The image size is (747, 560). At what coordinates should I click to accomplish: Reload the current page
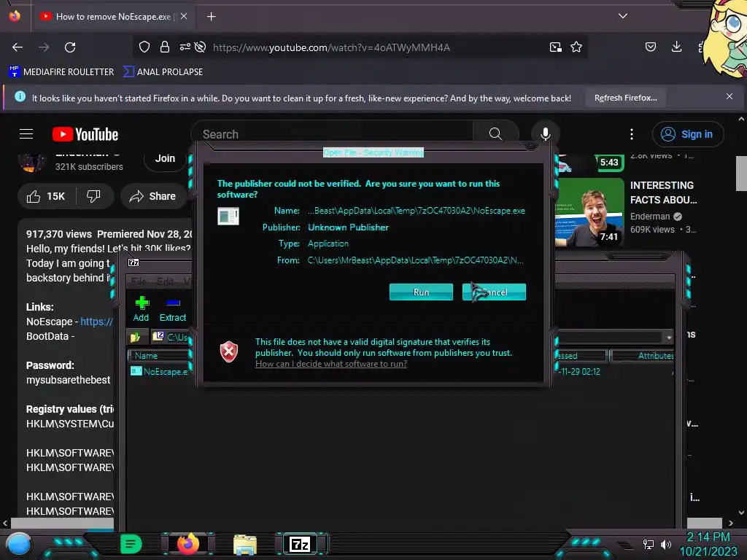(x=70, y=47)
